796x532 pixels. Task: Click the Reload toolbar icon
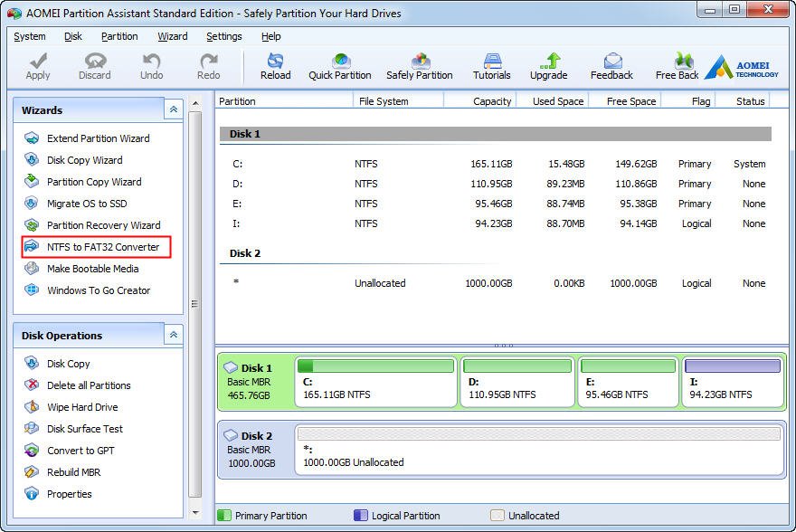click(x=275, y=66)
